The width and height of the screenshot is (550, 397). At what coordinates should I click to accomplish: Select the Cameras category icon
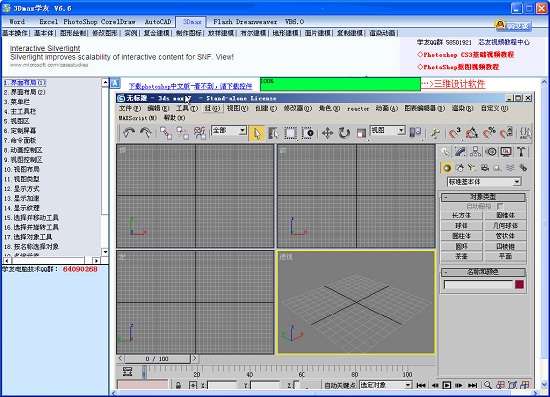[x=485, y=168]
